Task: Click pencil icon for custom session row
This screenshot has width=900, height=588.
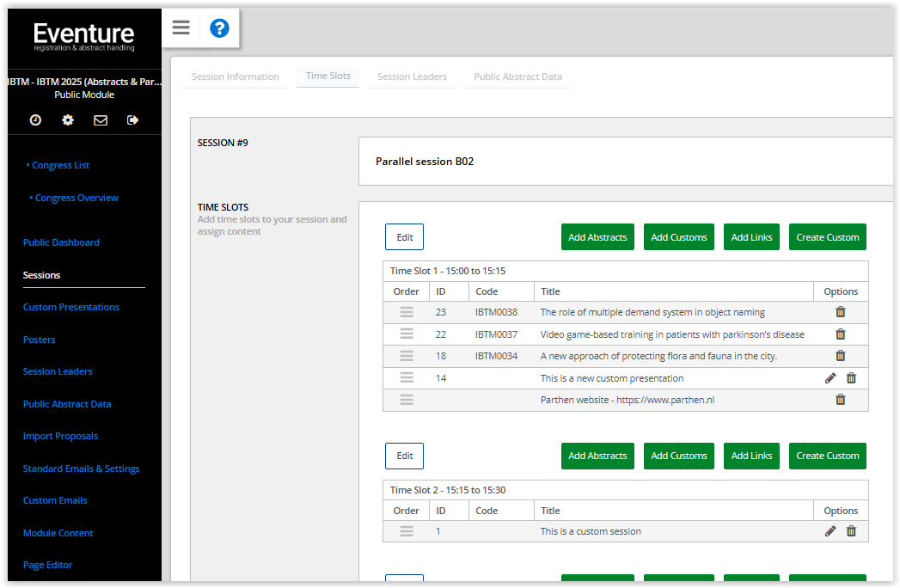Action: coord(830,531)
